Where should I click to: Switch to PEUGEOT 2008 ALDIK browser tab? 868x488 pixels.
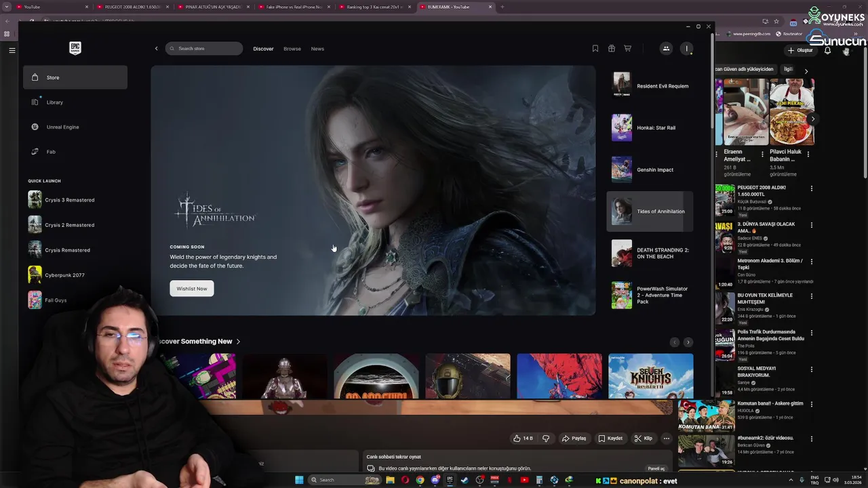(x=133, y=7)
